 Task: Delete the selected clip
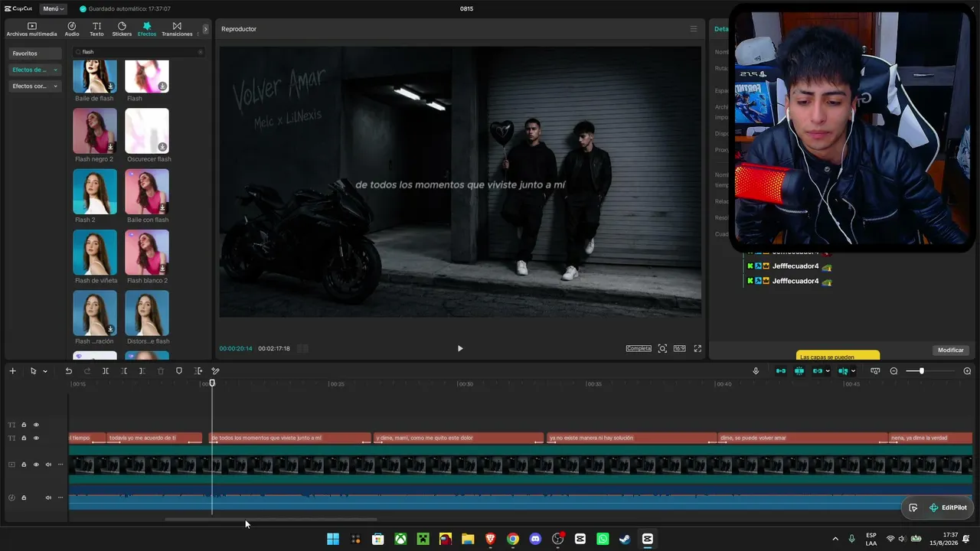tap(161, 371)
